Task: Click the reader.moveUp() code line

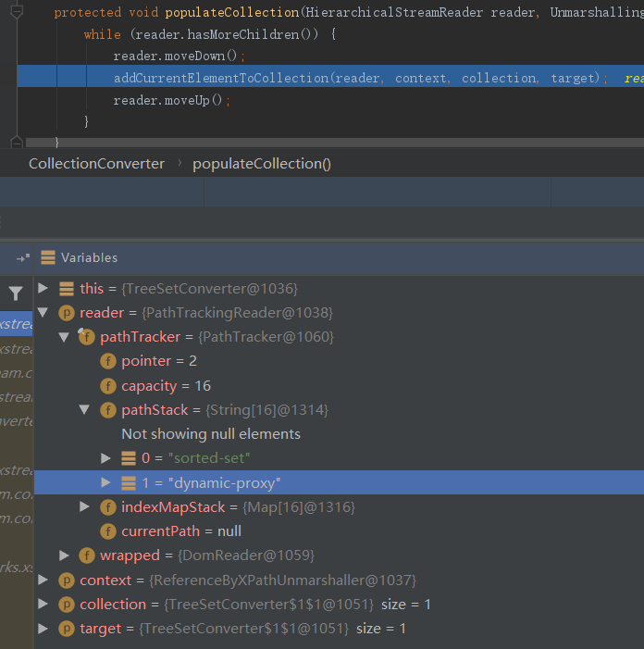Action: click(172, 100)
